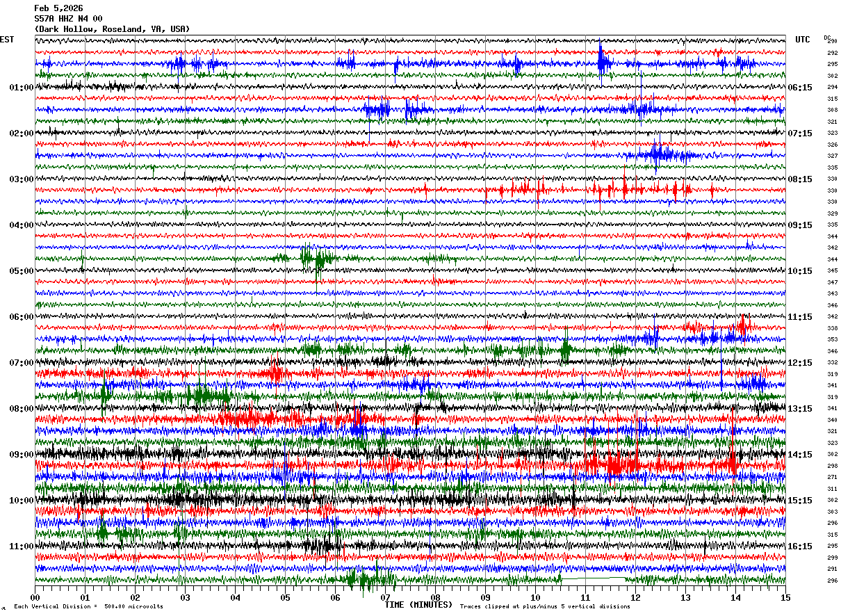This screenshot has width=841, height=616.
Task: Click the DC offset value '326'
Action: pos(832,145)
